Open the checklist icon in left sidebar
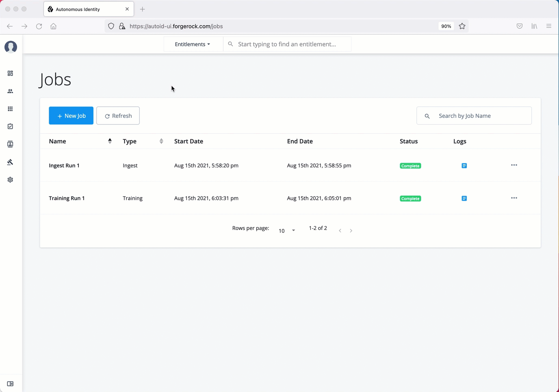Image resolution: width=559 pixels, height=392 pixels. 10,127
